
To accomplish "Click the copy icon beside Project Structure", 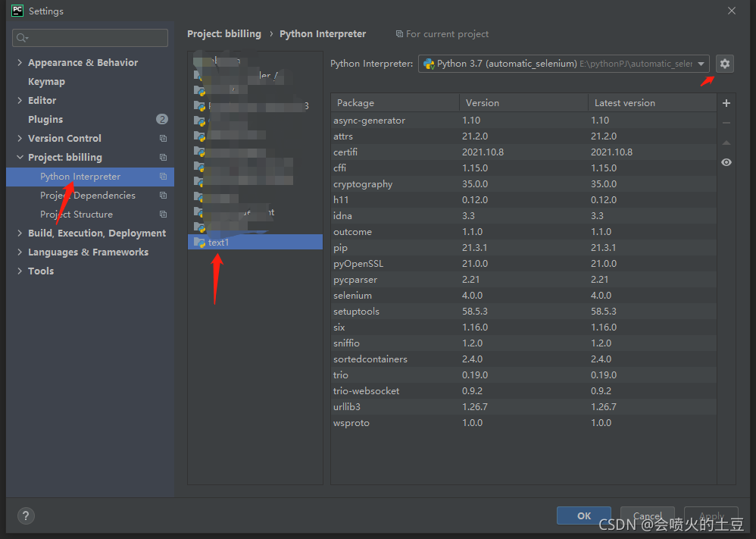I will 164,215.
